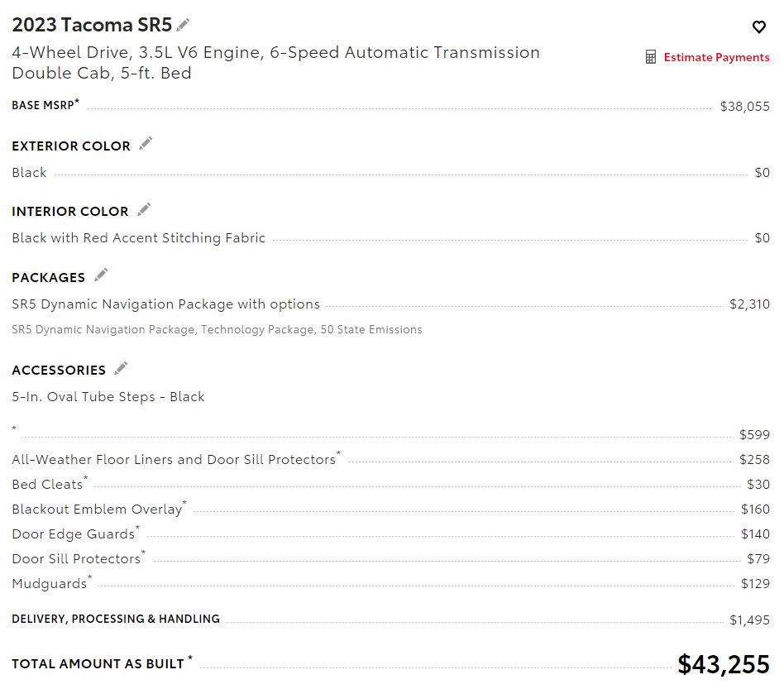The image size is (784, 689).
Task: Open Total Amount As Built disclaimer asterisk
Action: pyautogui.click(x=189, y=658)
